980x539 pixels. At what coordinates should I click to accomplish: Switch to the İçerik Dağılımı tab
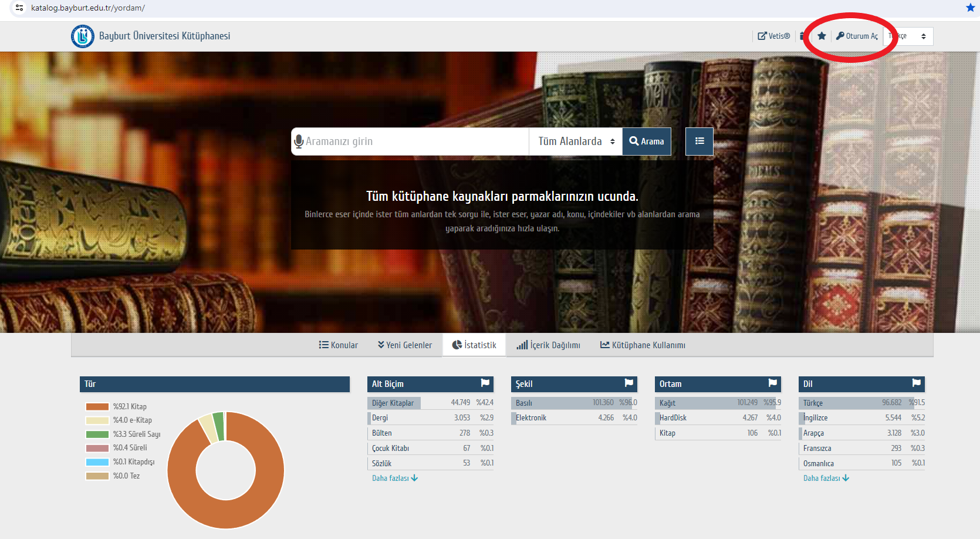pyautogui.click(x=548, y=345)
